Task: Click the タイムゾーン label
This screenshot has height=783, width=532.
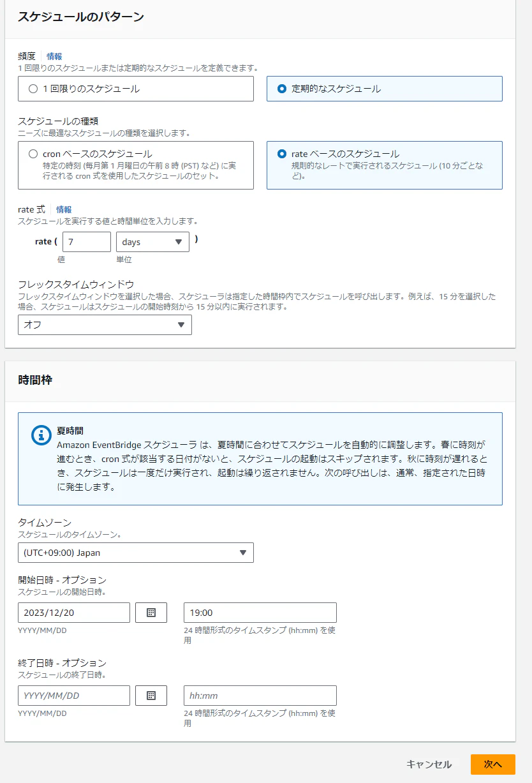Action: (45, 523)
